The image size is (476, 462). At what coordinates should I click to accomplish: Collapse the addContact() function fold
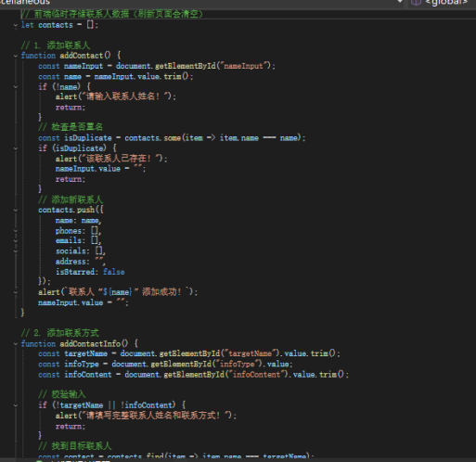(x=16, y=56)
